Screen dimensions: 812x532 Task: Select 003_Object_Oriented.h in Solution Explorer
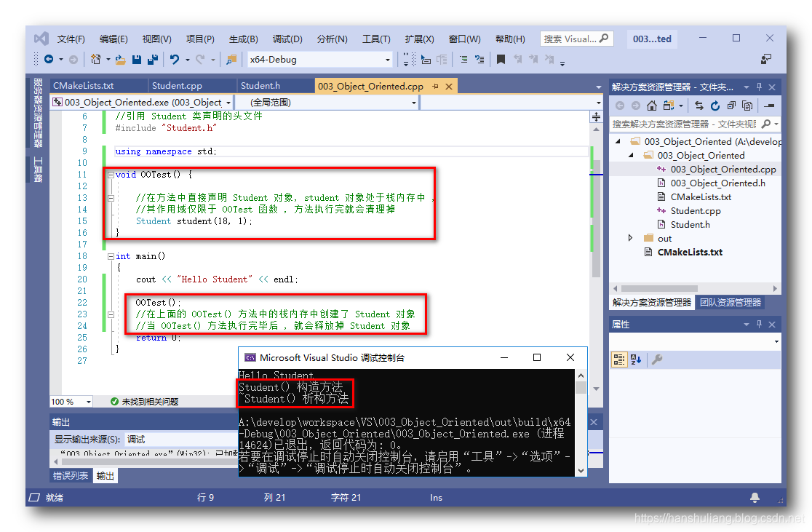[717, 183]
